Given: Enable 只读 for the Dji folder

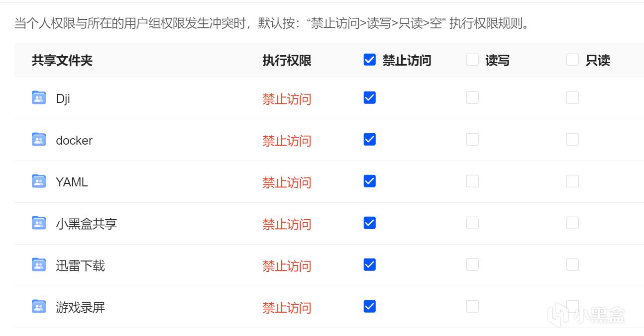Looking at the screenshot, I should tap(572, 98).
